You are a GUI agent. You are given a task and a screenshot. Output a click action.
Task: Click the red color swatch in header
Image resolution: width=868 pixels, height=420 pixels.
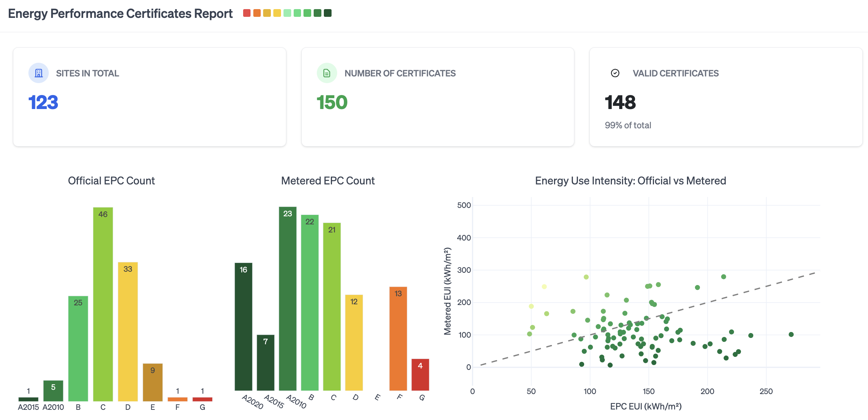coord(247,13)
